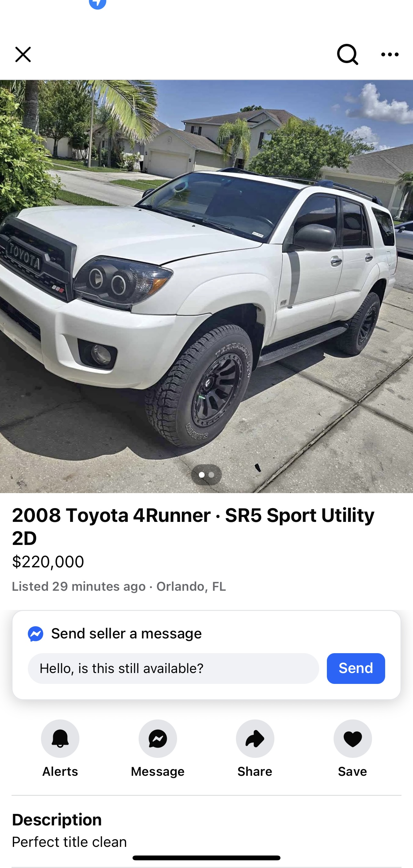Tap the Alerts label

(x=60, y=771)
